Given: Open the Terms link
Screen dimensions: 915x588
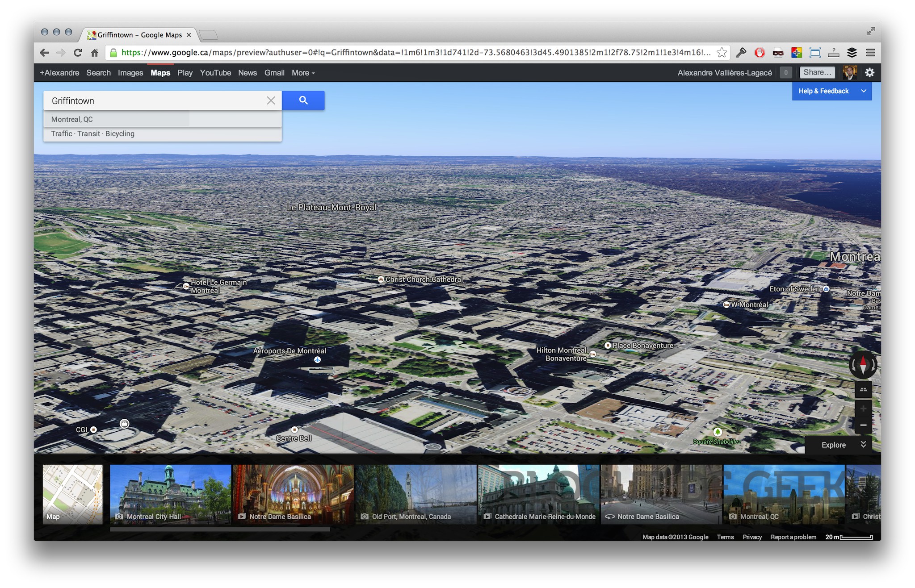Looking at the screenshot, I should [726, 537].
